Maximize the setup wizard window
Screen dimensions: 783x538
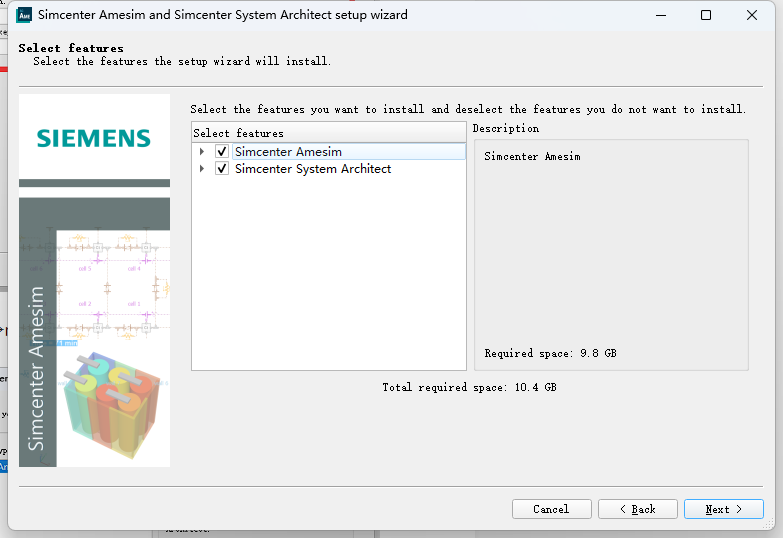[706, 15]
